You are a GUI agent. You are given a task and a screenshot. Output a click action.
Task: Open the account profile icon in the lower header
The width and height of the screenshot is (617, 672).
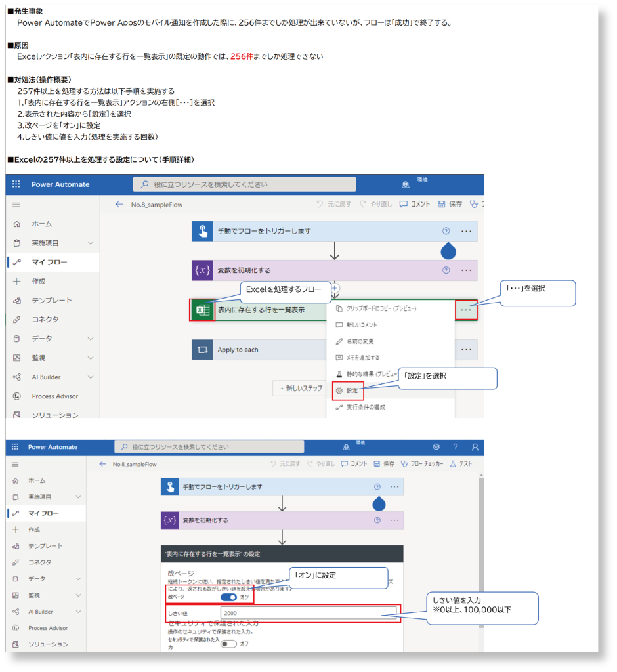pyautogui.click(x=475, y=447)
